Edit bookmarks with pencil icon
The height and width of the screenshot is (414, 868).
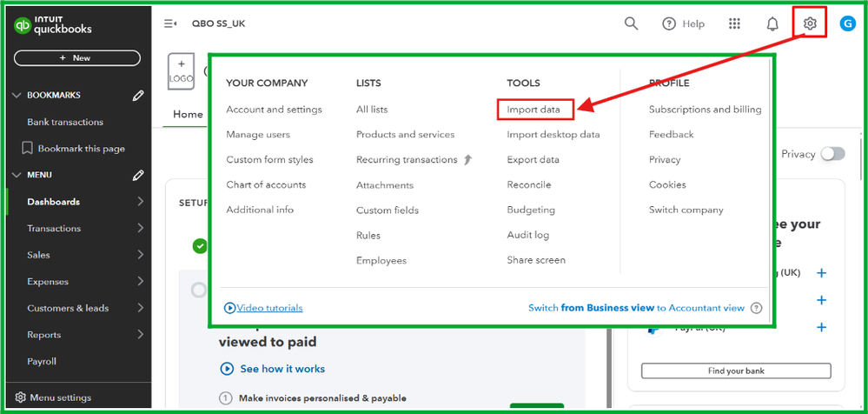click(x=137, y=96)
